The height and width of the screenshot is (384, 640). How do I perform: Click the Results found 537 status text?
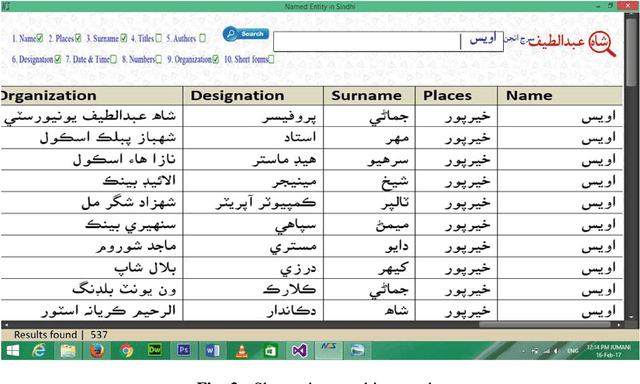pos(61,335)
